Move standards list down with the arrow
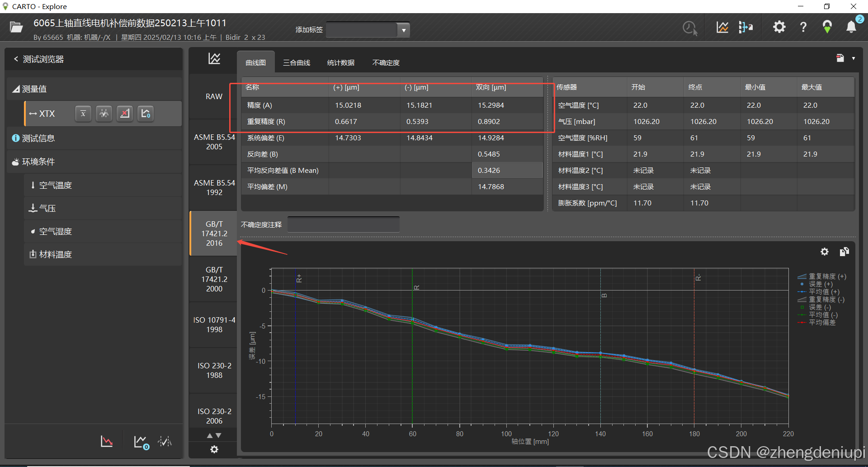This screenshot has height=467, width=868. (218, 435)
